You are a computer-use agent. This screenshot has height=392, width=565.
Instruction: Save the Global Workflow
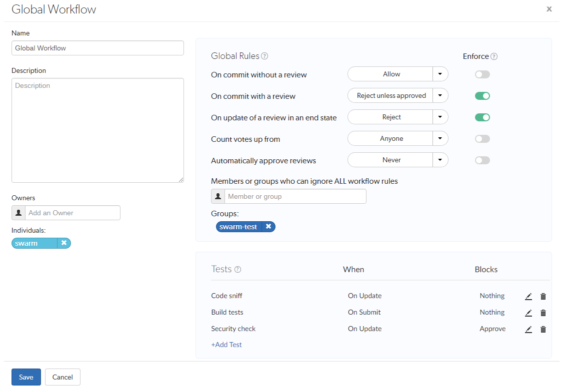(26, 377)
